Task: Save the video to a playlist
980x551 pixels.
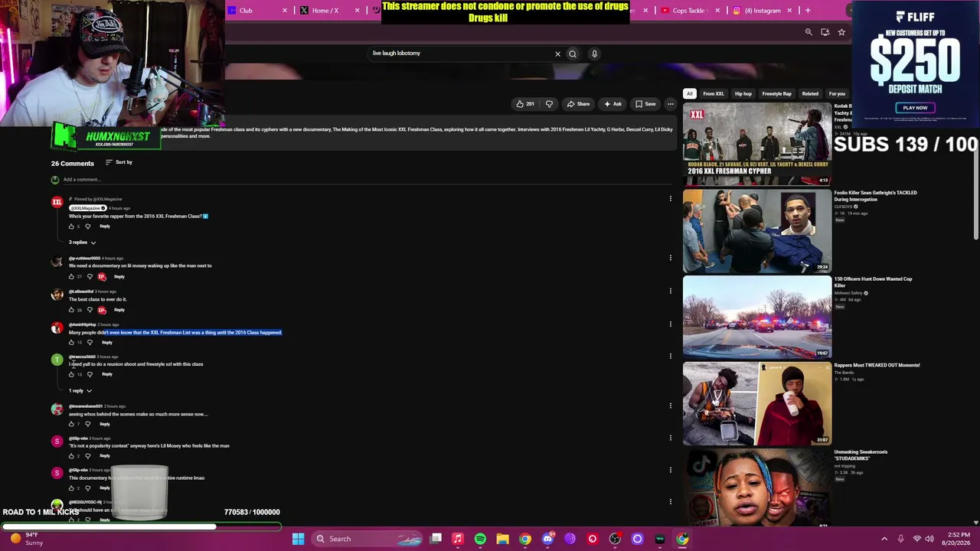Action: pos(645,104)
